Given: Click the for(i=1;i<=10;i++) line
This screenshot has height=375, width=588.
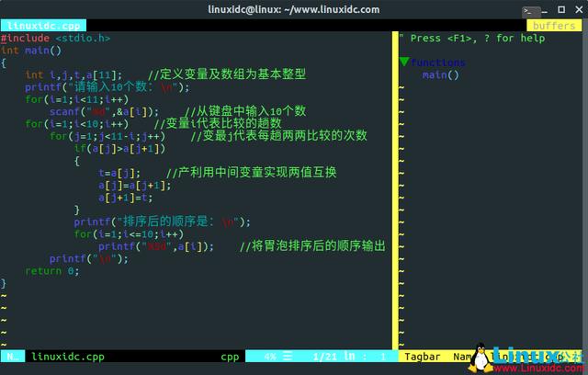Looking at the screenshot, I should tap(129, 234).
